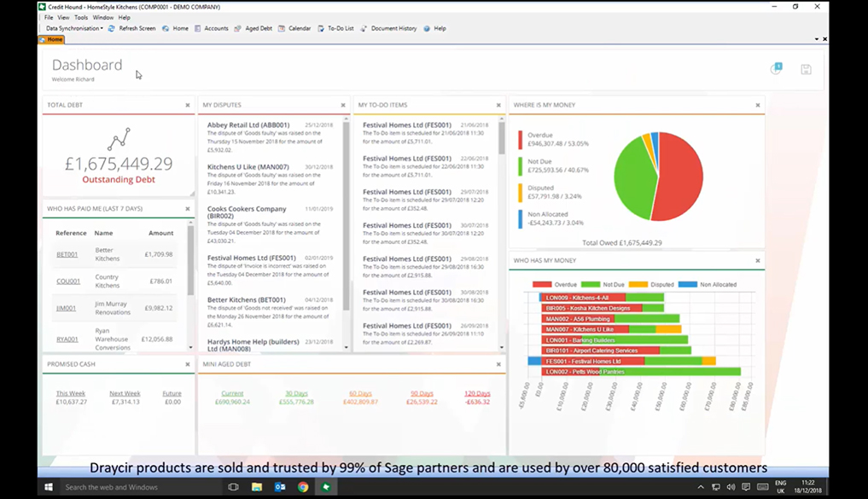Open the COU001 reference link
Screen dimensions: 868x499
(68, 281)
